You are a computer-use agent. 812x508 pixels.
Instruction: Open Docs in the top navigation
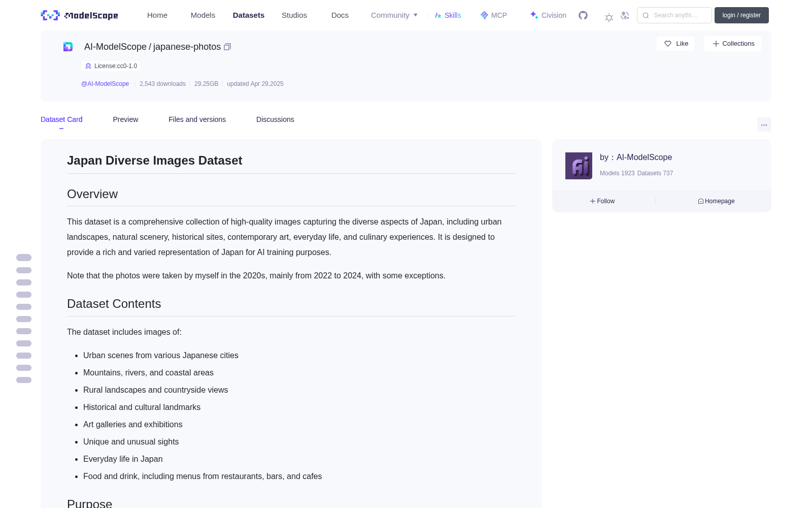coord(340,15)
